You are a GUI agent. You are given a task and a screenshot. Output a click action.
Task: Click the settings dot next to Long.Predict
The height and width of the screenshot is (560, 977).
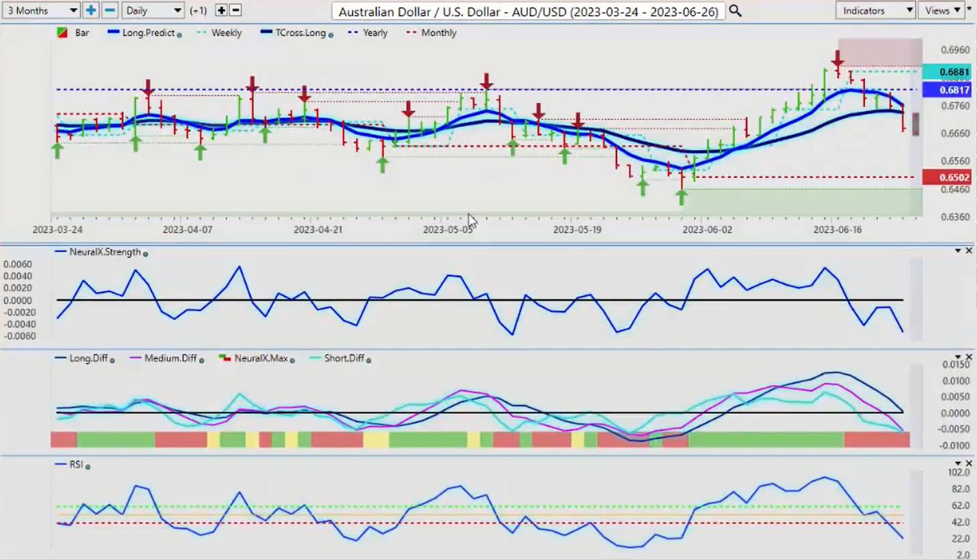(x=179, y=34)
